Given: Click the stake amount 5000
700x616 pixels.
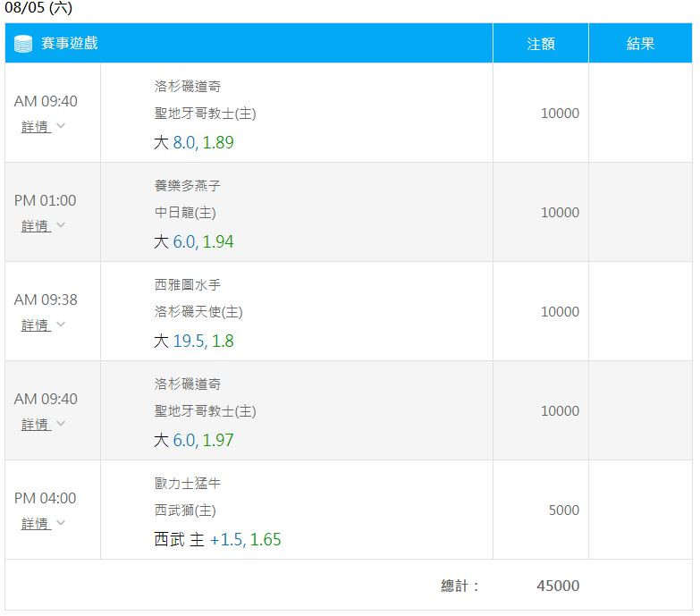Looking at the screenshot, I should coord(564,510).
